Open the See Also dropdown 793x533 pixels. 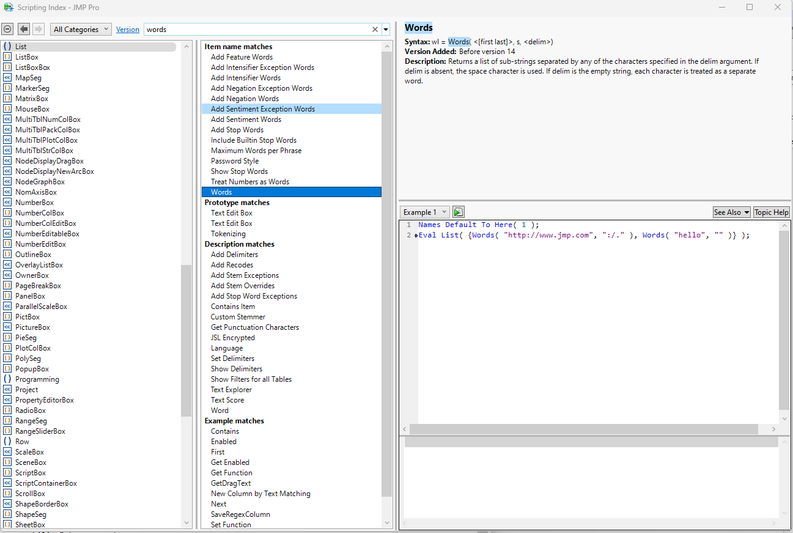coord(730,212)
